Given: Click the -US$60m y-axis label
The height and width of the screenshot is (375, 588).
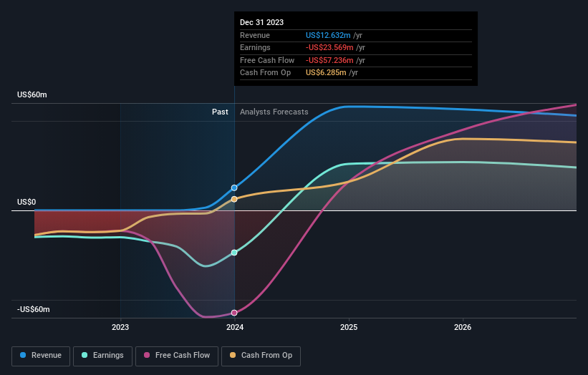Looking at the screenshot, I should [34, 309].
